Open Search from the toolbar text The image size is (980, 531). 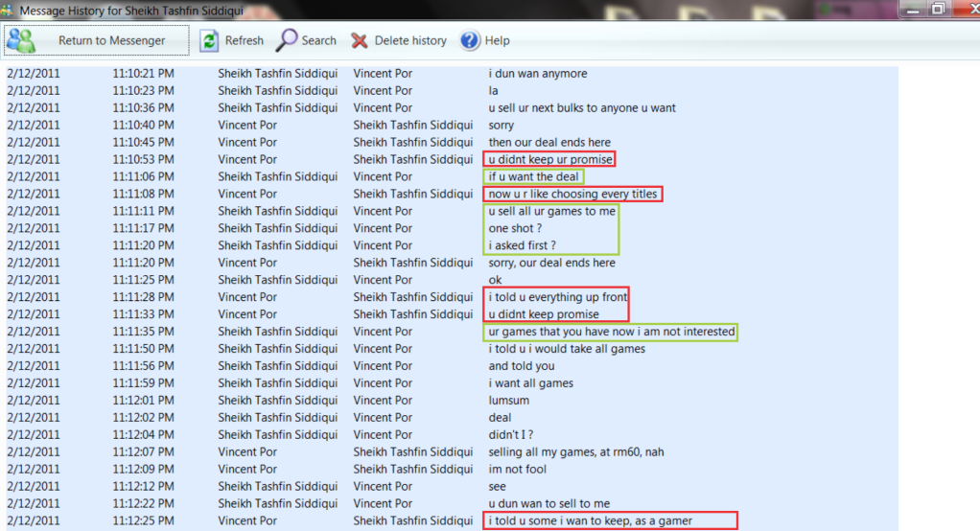[x=318, y=40]
